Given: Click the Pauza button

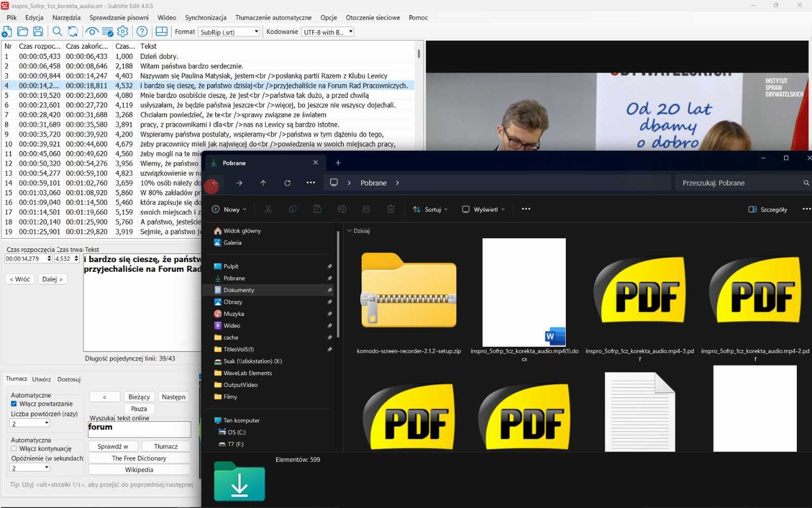Looking at the screenshot, I should (x=139, y=408).
